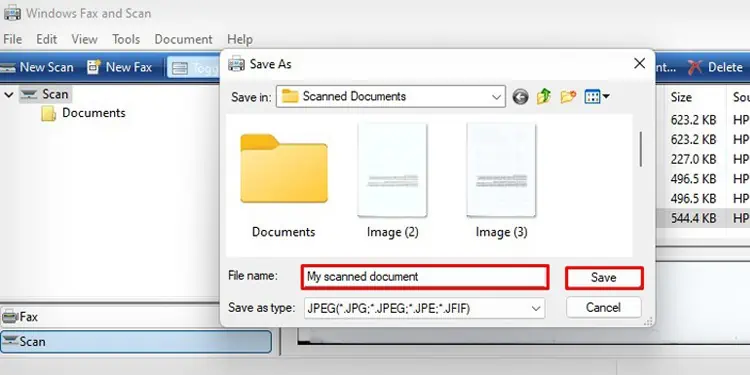The height and width of the screenshot is (375, 750).
Task: Select the Image (2) thumbnail
Action: pos(393,181)
